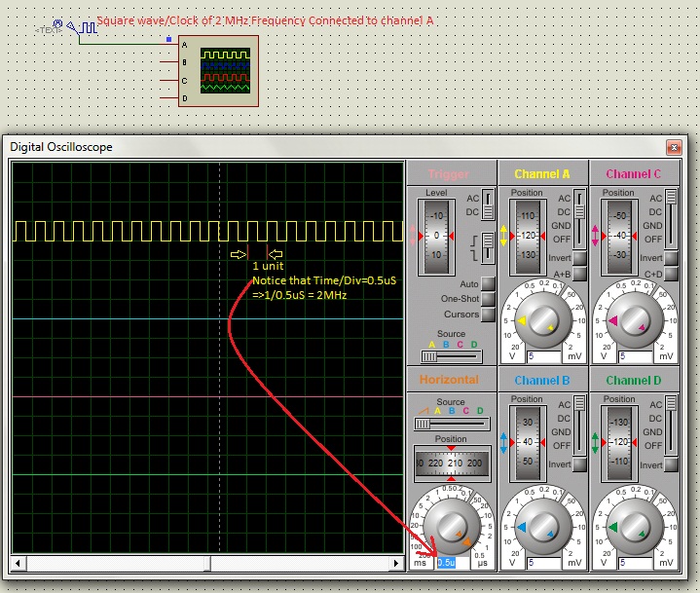Click the Channel A Position wheel
Image resolution: width=700 pixels, height=593 pixels.
528,237
